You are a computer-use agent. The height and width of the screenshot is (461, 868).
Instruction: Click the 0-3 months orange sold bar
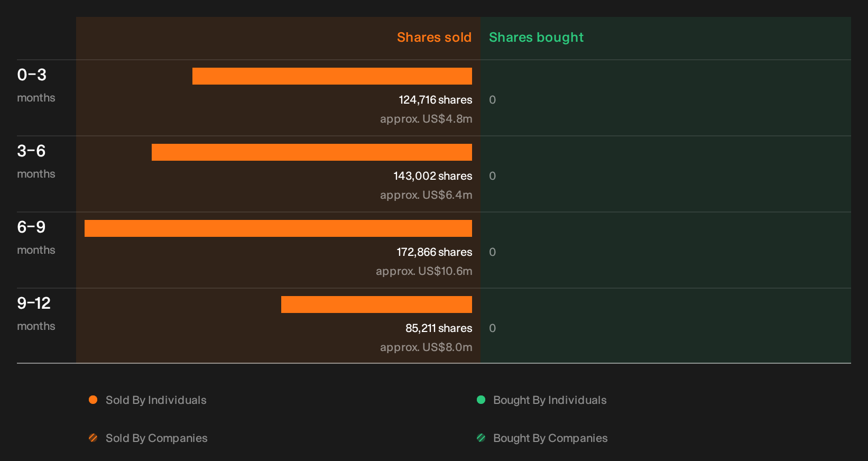pos(332,76)
